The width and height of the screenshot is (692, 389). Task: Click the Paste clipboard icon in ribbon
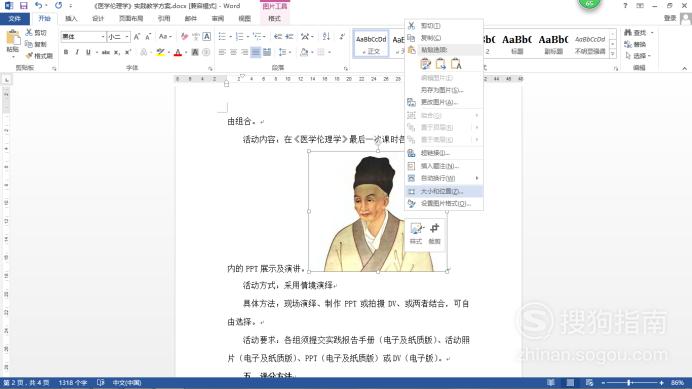pyautogui.click(x=13, y=38)
